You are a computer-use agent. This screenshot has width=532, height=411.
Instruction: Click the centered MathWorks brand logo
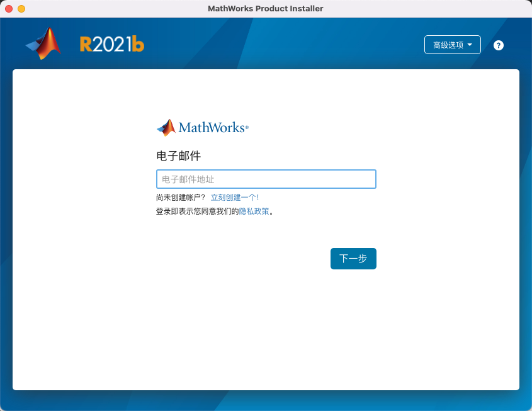(202, 127)
